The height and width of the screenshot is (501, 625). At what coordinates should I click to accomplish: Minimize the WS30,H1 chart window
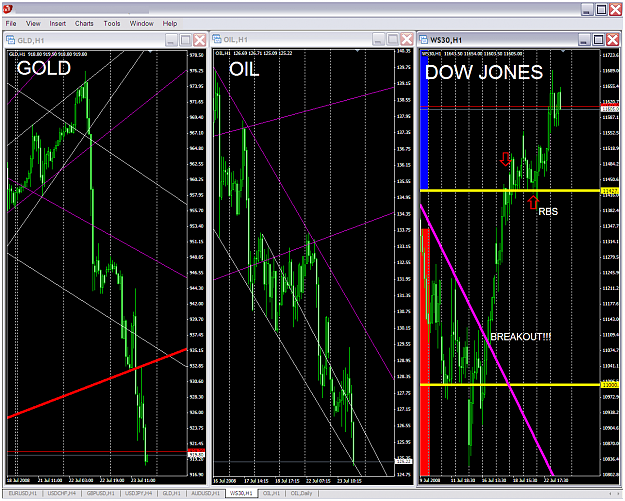(x=585, y=39)
